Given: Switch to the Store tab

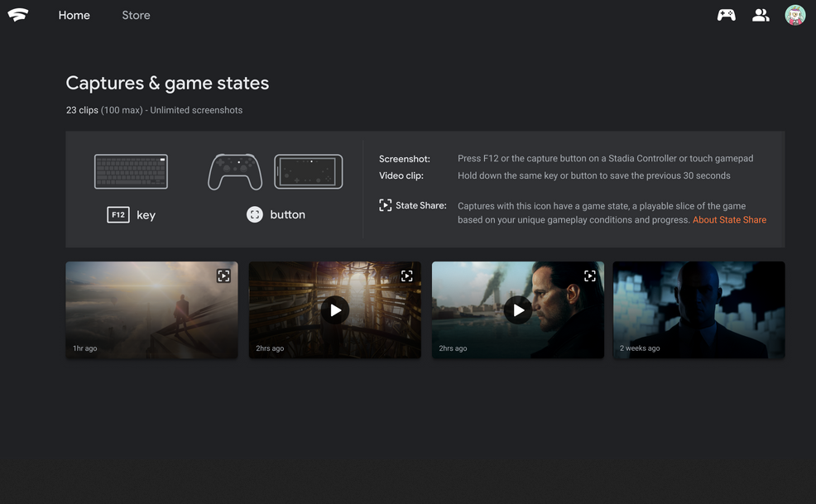Looking at the screenshot, I should point(136,15).
